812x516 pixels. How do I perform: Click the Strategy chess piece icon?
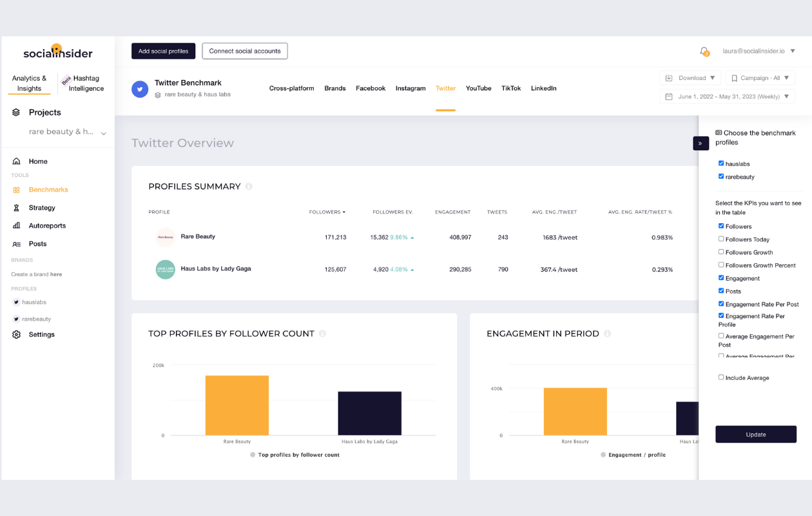click(16, 208)
